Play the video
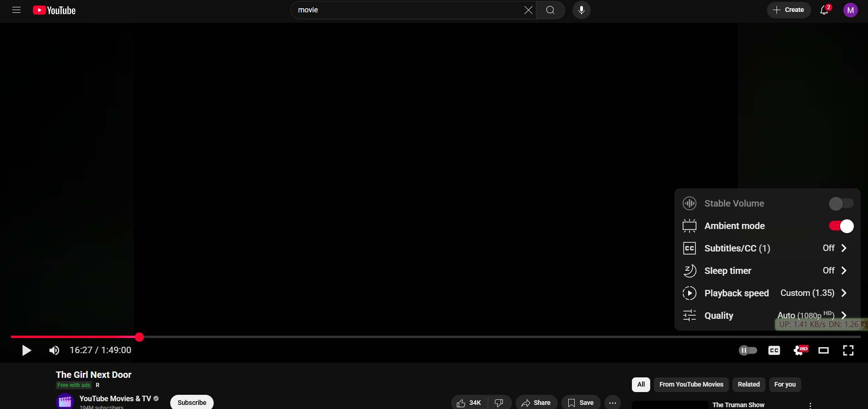The image size is (868, 409). tap(27, 350)
